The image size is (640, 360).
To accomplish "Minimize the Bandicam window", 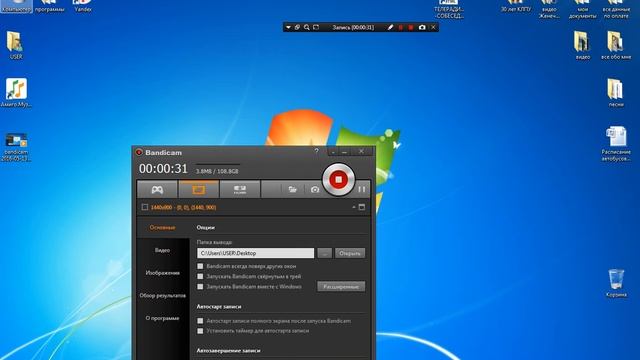I will 344,151.
